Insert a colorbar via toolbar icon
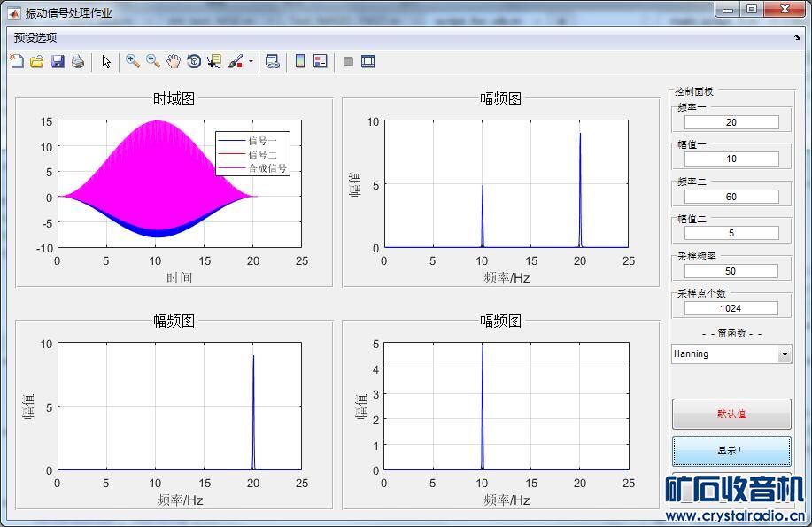Screen dimensions: 812x527 click(300, 61)
